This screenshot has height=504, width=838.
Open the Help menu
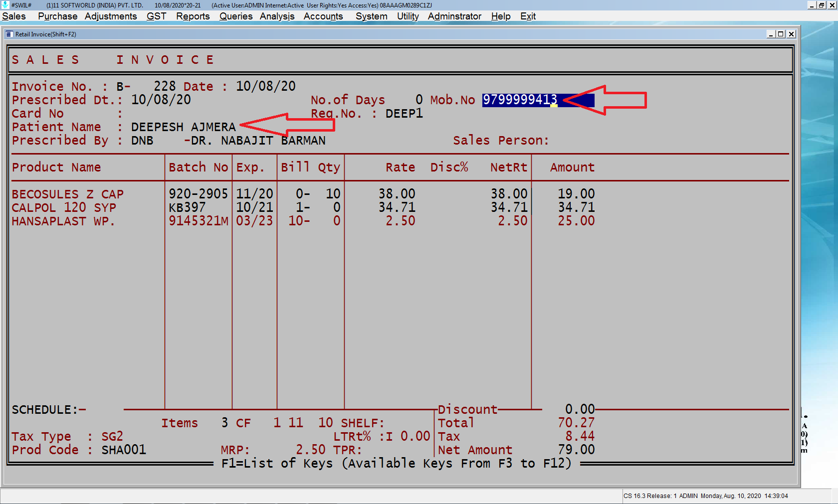pos(501,16)
